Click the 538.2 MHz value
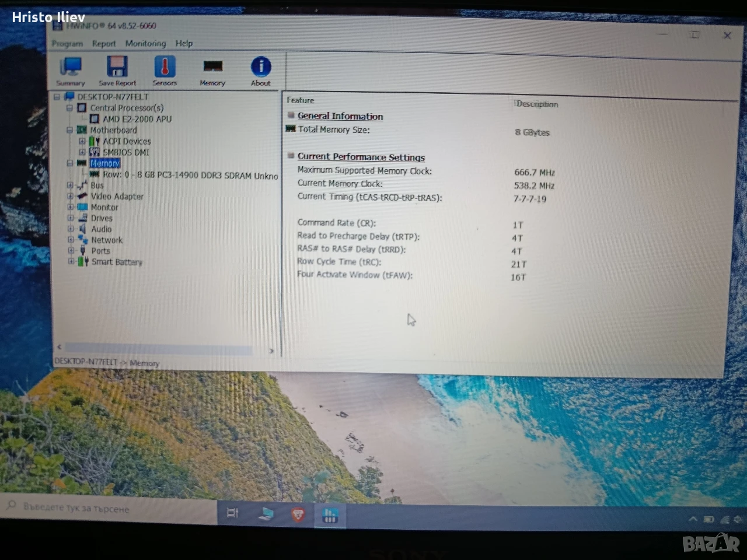 534,186
